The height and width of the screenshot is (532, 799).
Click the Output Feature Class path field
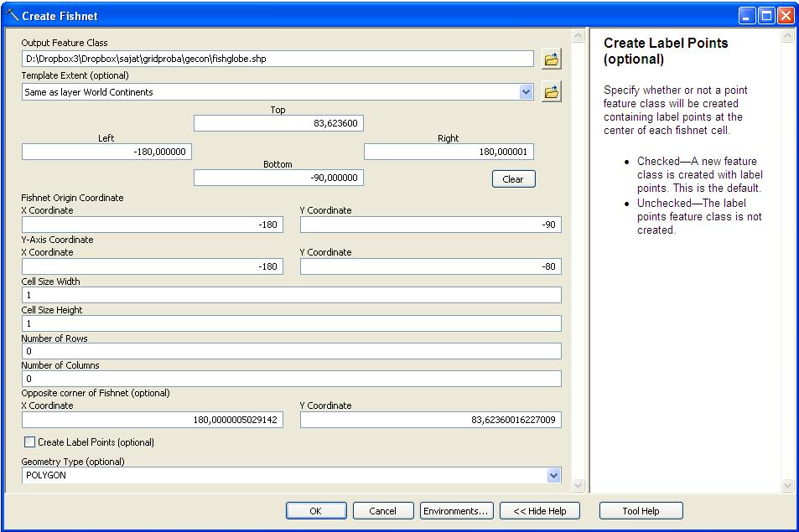pos(278,59)
